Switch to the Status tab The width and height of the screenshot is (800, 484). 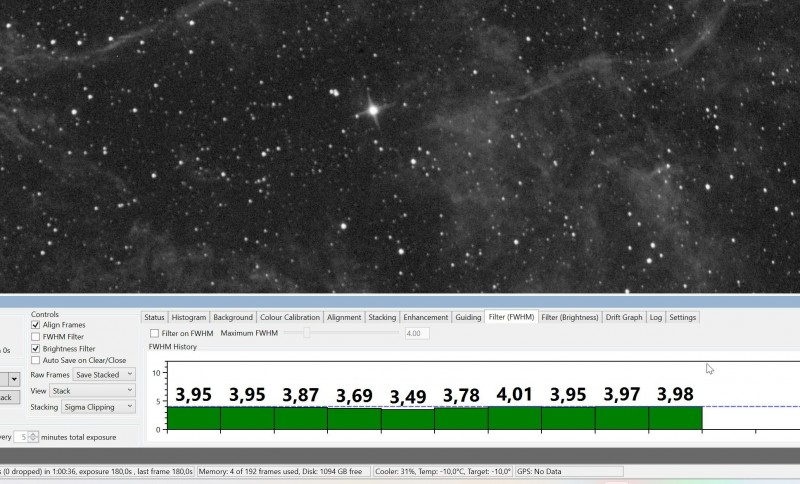click(154, 317)
